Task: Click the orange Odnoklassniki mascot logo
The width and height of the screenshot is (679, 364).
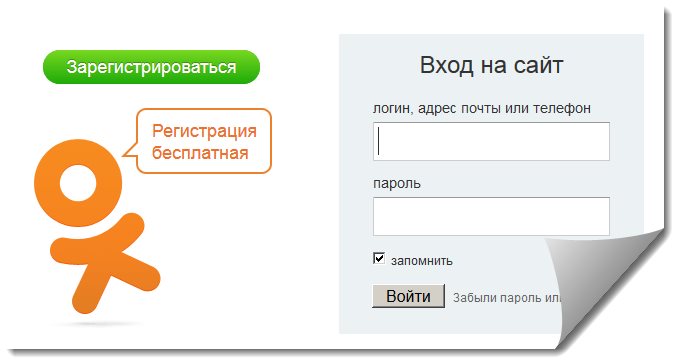Action: click(x=97, y=226)
